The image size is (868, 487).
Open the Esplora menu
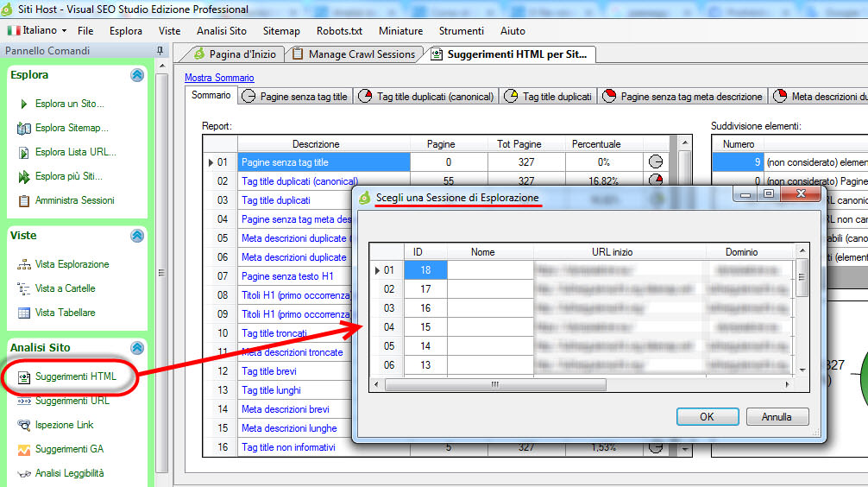click(126, 31)
